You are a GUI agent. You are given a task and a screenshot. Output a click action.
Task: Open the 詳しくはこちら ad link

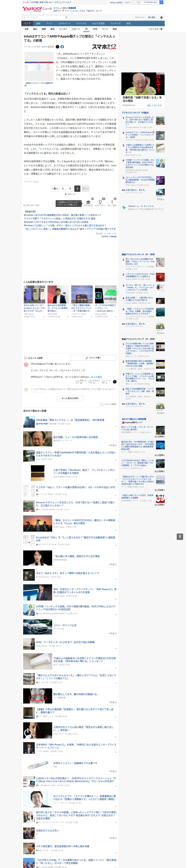click(155, 105)
